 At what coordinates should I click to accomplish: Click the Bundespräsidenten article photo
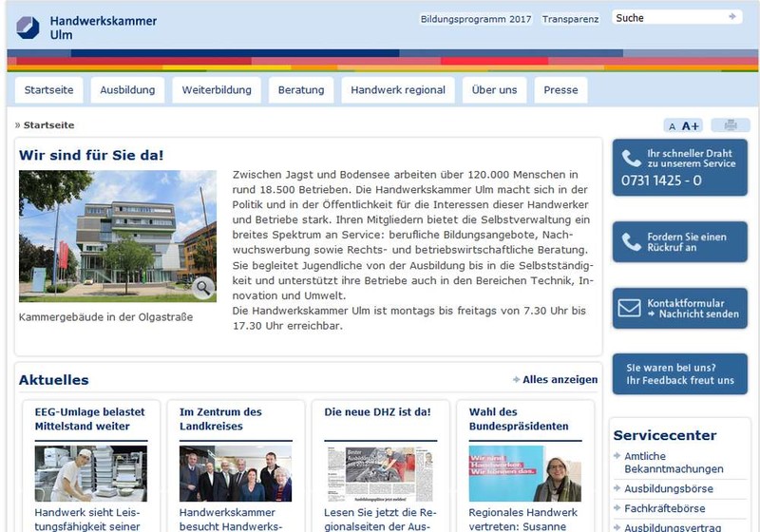pos(525,473)
